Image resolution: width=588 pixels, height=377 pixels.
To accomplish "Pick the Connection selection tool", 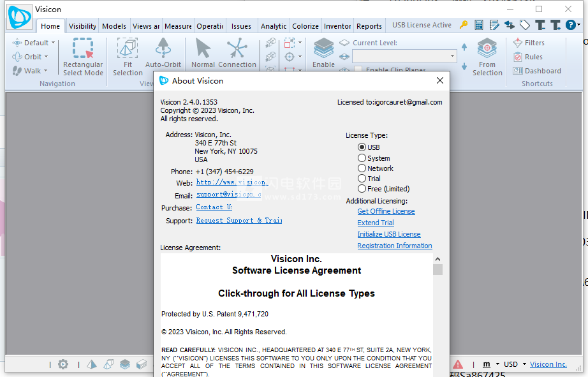I will [237, 53].
